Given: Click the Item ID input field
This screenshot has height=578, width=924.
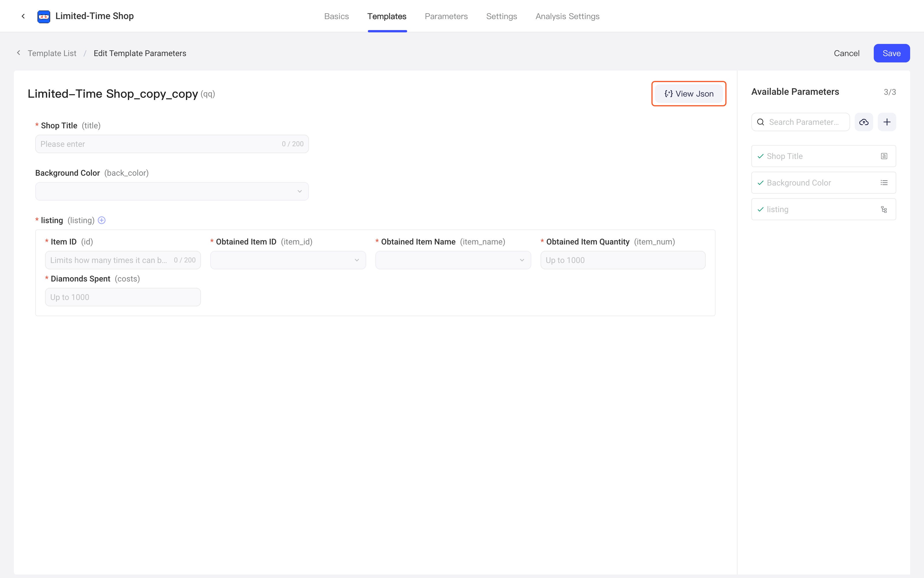Looking at the screenshot, I should [122, 260].
